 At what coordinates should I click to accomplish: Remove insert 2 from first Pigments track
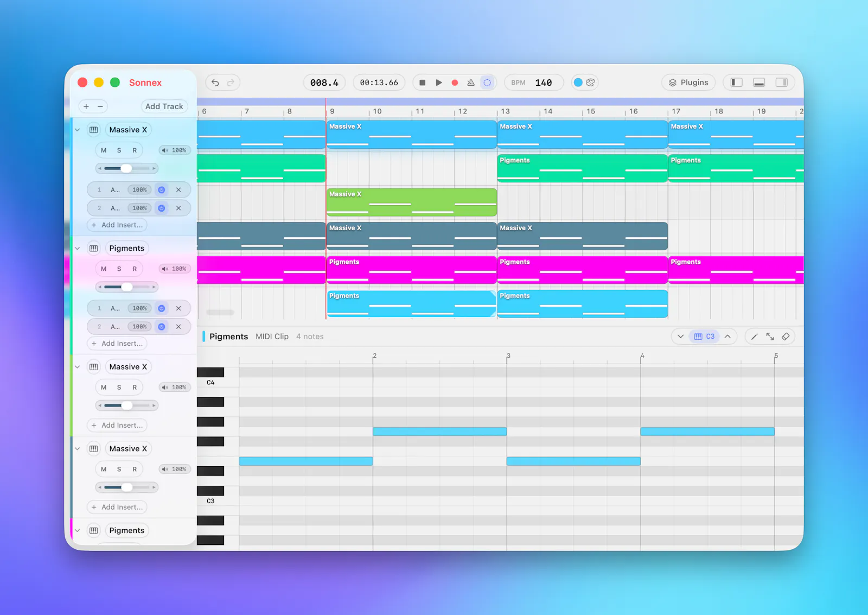[178, 327]
